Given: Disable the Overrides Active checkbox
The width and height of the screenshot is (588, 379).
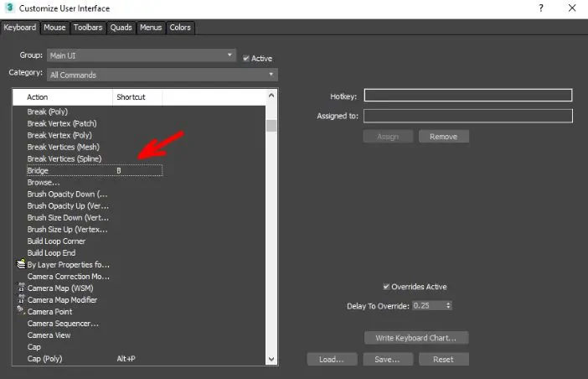Looking at the screenshot, I should point(385,287).
